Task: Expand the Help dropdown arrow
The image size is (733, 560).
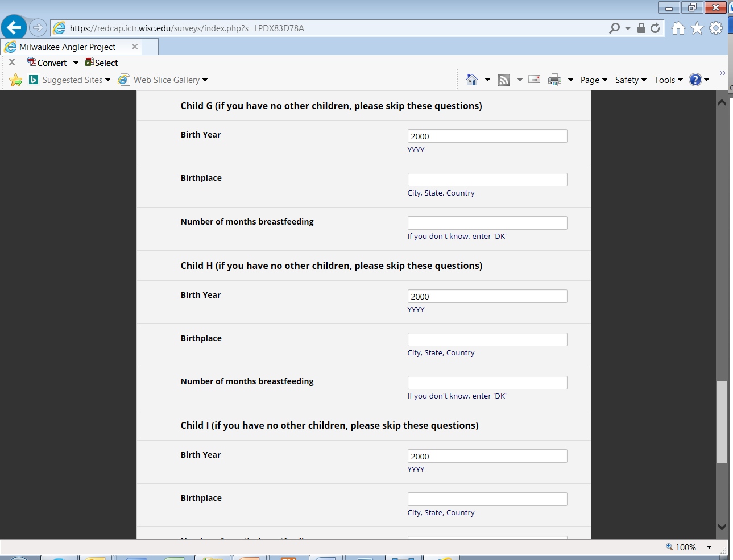Action: click(x=707, y=80)
